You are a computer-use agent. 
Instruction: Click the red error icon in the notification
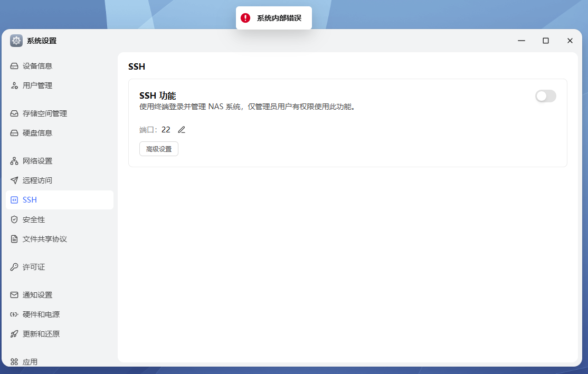[244, 17]
